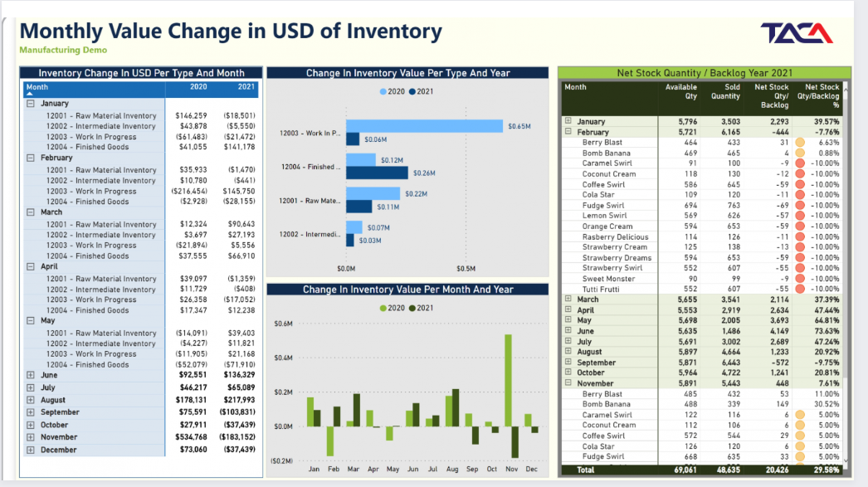Select the red dot beside Strawberry Dreams

pyautogui.click(x=800, y=257)
